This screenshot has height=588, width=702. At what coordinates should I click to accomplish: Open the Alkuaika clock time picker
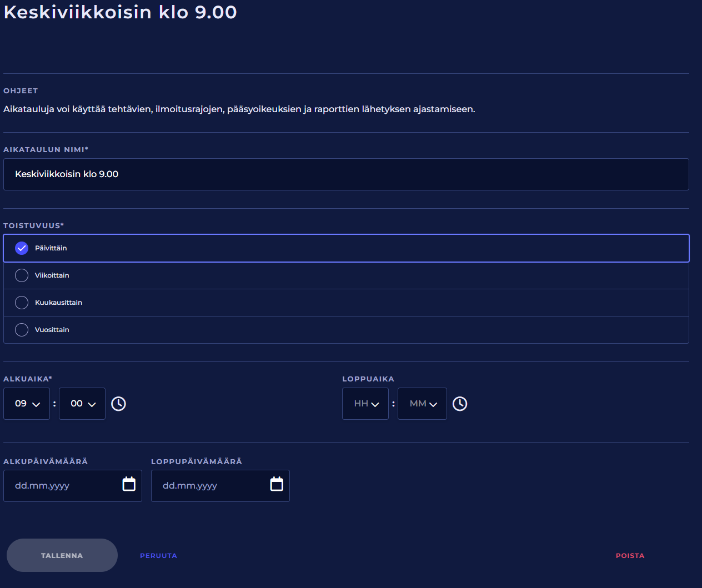tap(118, 404)
